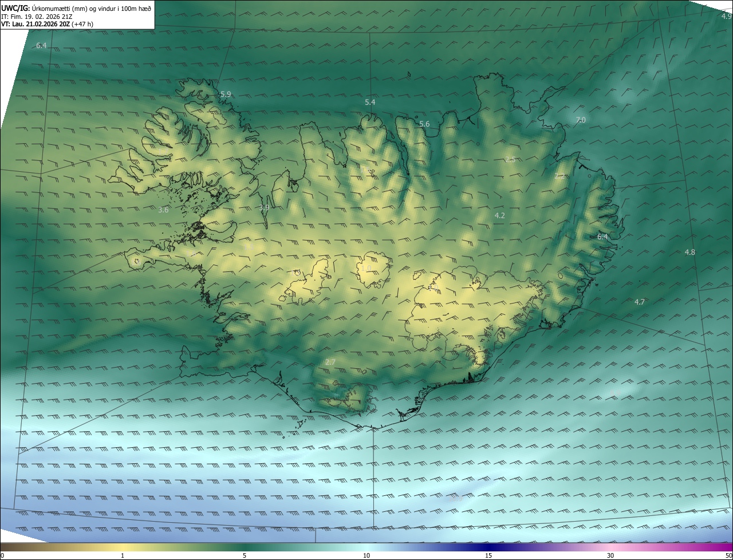Click the 1.0 value label on the glacier

(x=366, y=267)
